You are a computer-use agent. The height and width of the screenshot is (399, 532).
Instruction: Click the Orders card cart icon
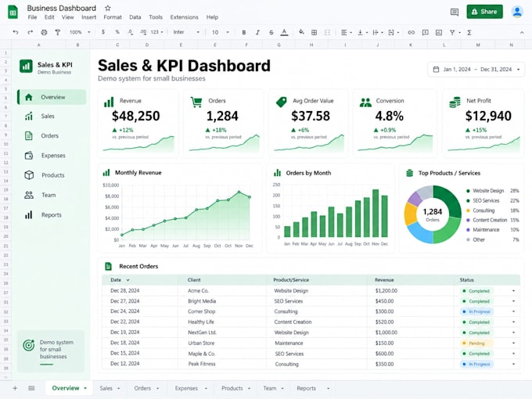click(196, 102)
